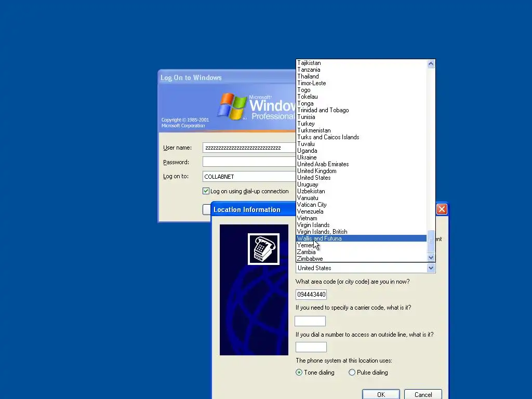Click the country list scroll up arrow
The image size is (532, 399).
point(431,64)
